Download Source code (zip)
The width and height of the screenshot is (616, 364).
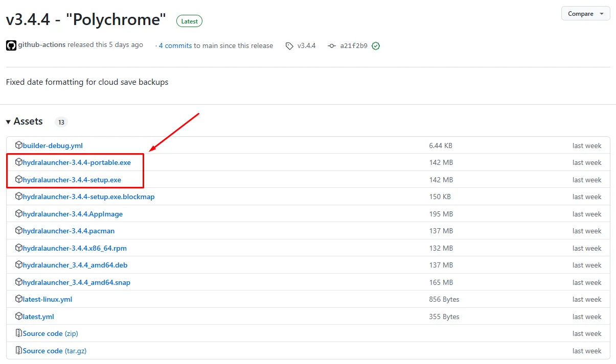(50, 333)
